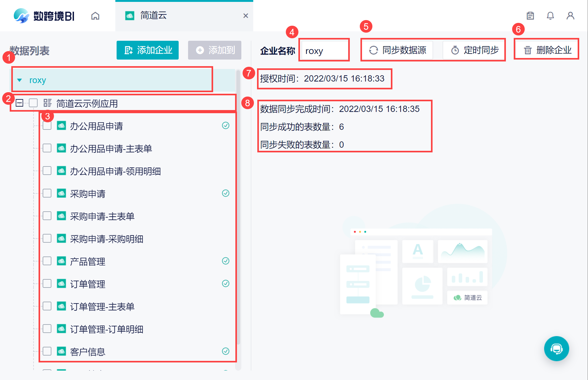Check the 采购申请-采购明细 checkbox
The height and width of the screenshot is (380, 588).
click(47, 238)
